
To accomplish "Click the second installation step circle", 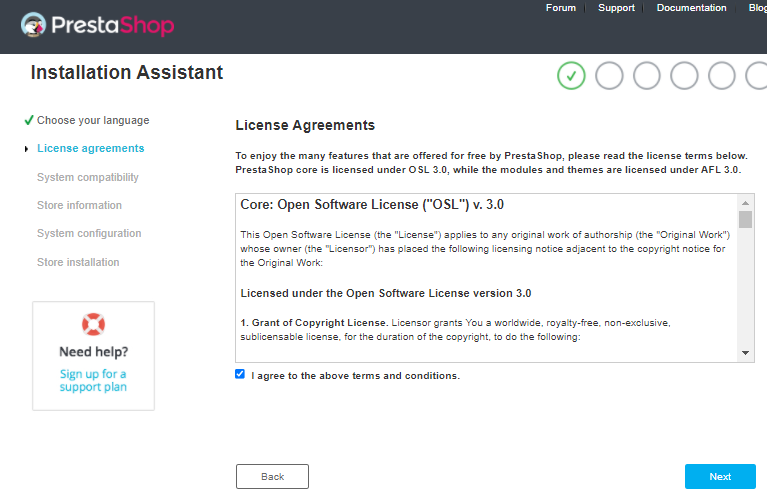I will point(609,76).
